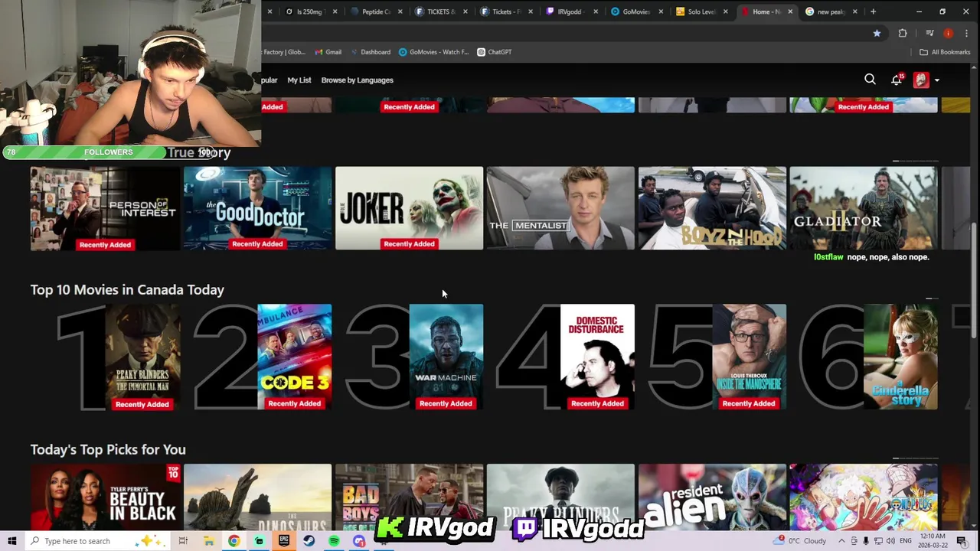Image resolution: width=980 pixels, height=551 pixels.
Task: Open the Gladiator II thumbnail
Action: (864, 208)
